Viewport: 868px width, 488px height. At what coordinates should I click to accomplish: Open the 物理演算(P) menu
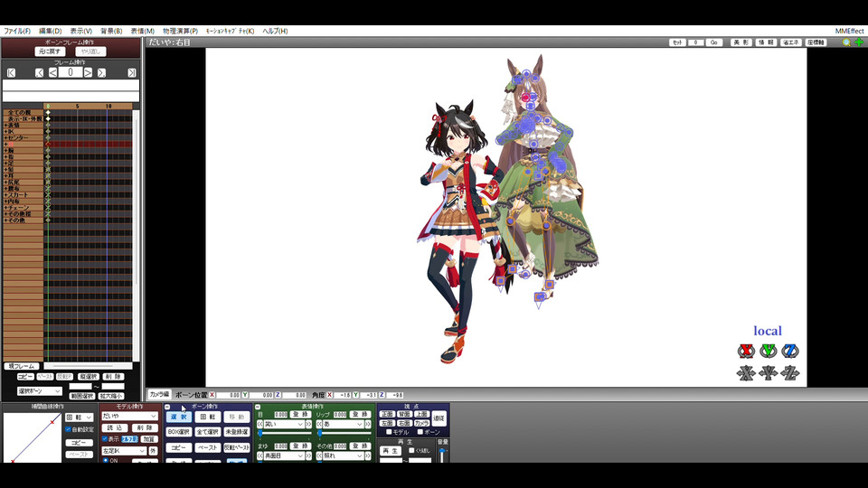click(x=181, y=31)
